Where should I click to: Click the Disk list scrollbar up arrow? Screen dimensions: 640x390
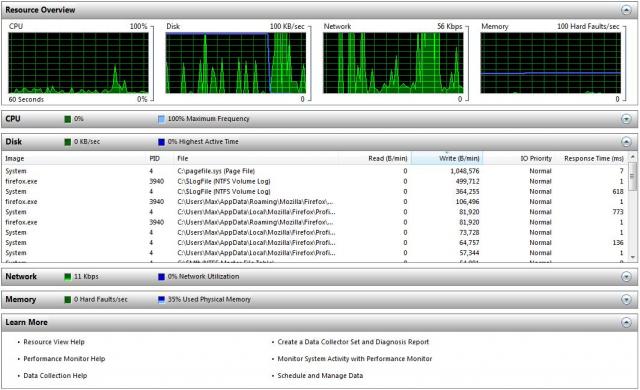point(633,157)
